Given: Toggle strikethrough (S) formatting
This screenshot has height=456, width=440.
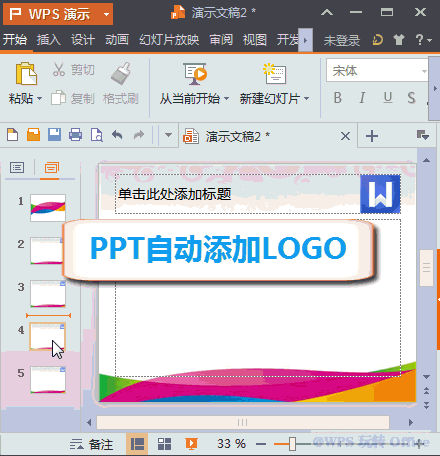Looking at the screenshot, I should tap(412, 98).
